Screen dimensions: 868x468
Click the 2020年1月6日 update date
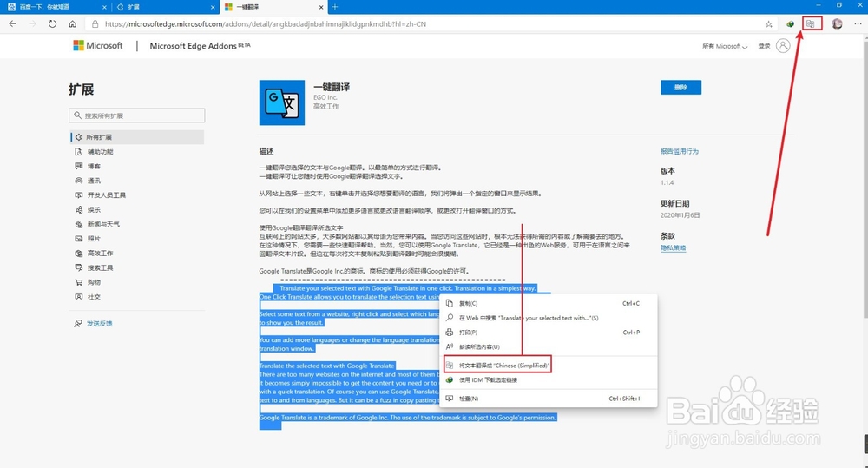point(680,214)
